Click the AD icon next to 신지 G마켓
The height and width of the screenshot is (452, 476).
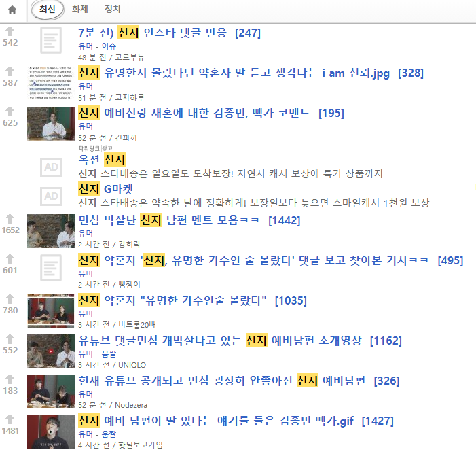tap(51, 196)
